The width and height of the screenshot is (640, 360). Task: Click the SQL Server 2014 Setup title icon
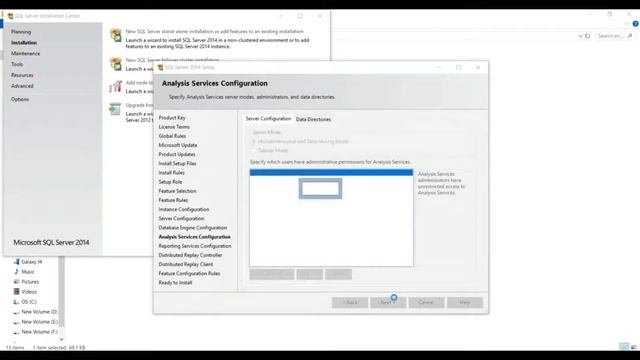click(160, 67)
